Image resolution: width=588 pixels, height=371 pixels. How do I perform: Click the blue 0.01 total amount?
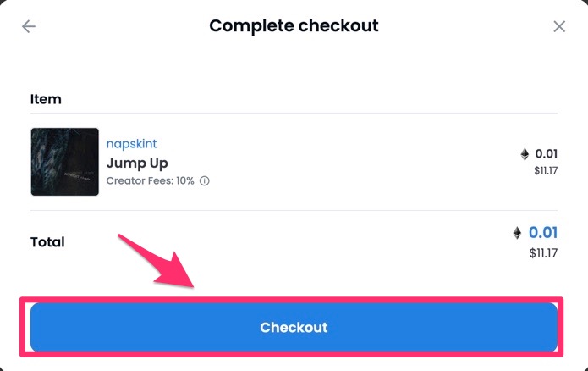click(x=543, y=232)
